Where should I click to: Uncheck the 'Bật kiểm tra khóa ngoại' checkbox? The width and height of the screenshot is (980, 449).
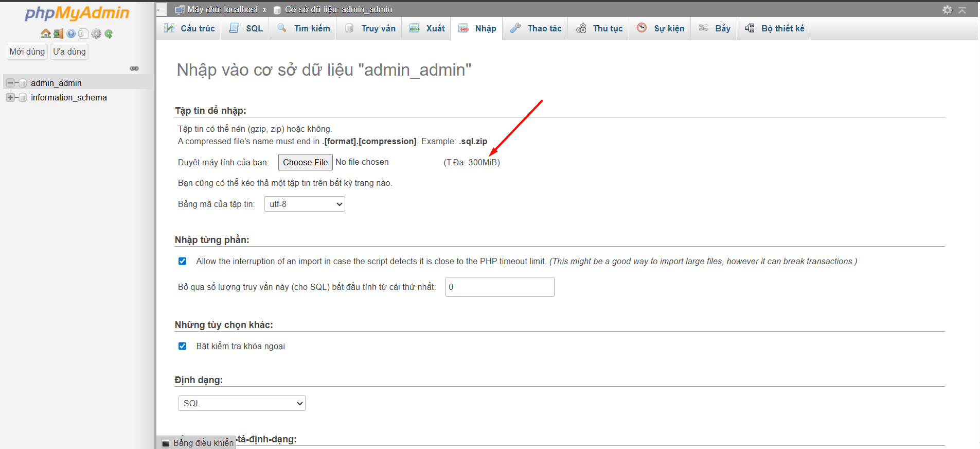(182, 346)
